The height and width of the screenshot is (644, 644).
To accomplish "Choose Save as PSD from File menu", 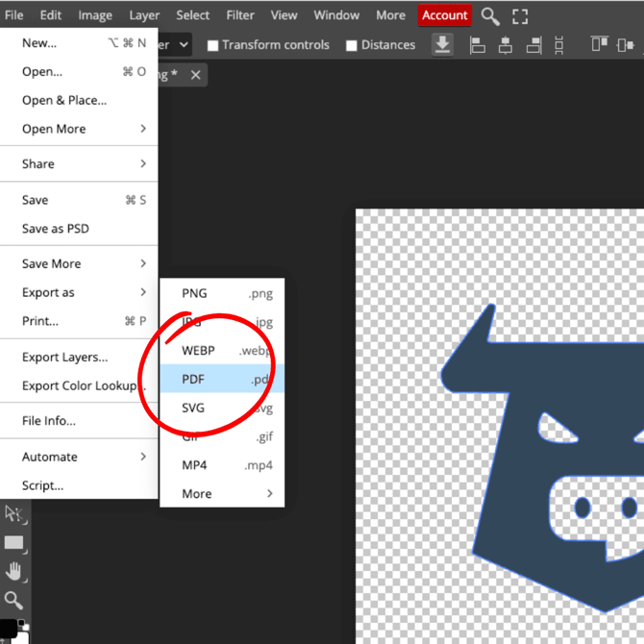I will [x=56, y=229].
